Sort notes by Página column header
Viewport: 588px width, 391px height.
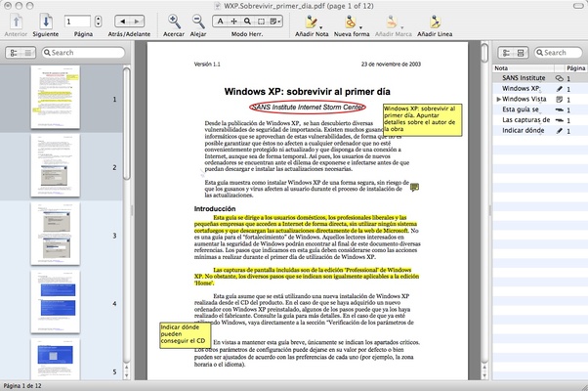[x=575, y=68]
